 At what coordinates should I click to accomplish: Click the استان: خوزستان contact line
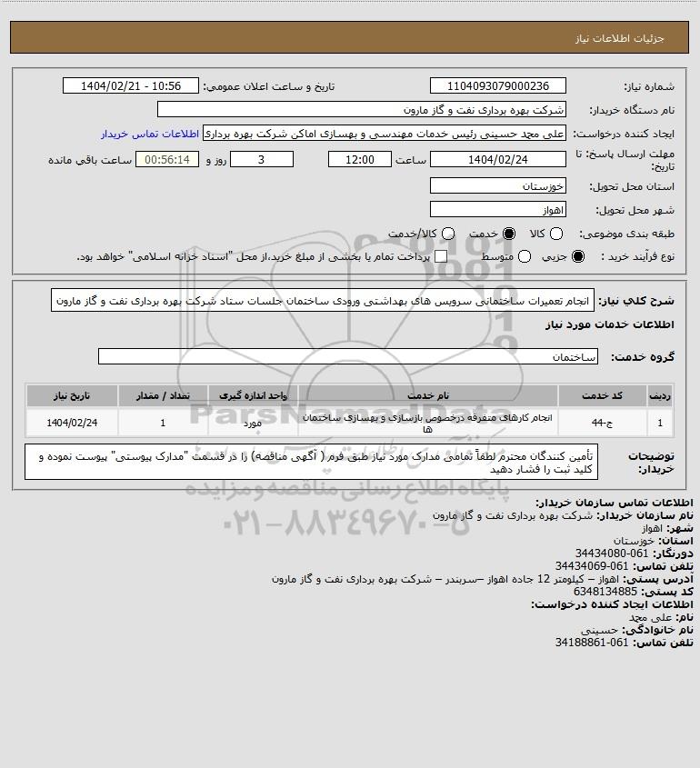point(654,541)
